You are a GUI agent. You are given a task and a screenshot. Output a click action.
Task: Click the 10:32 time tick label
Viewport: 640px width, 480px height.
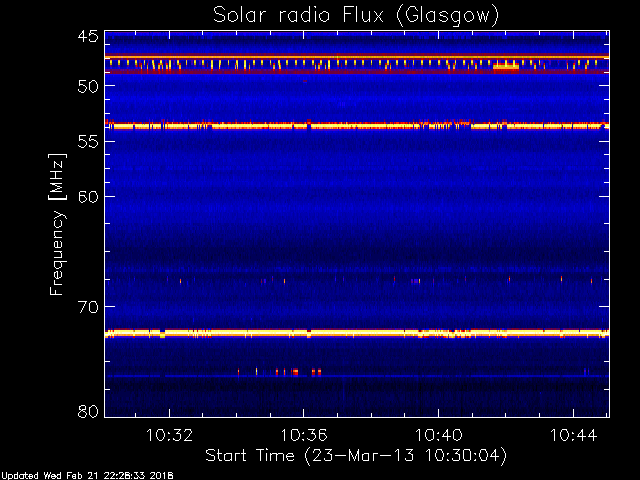tap(169, 435)
